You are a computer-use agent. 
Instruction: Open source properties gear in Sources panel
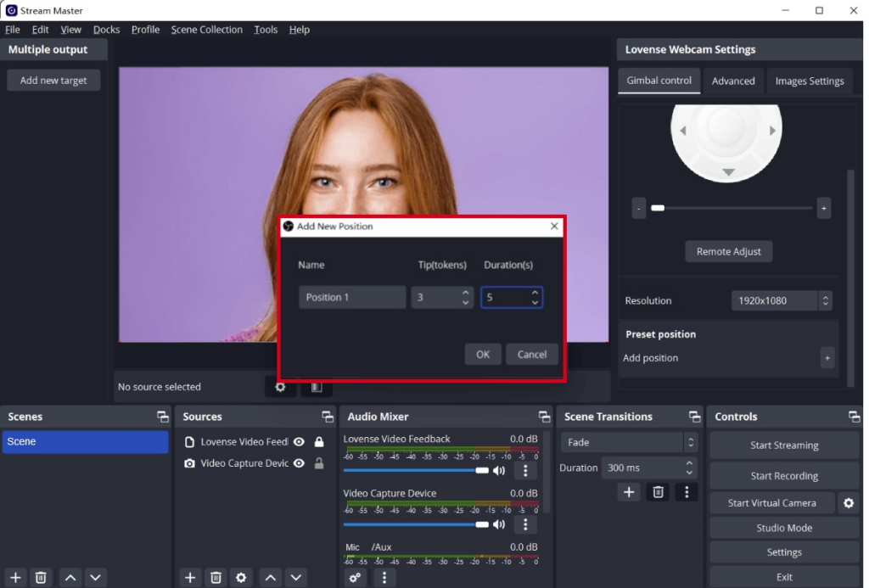[x=241, y=578]
